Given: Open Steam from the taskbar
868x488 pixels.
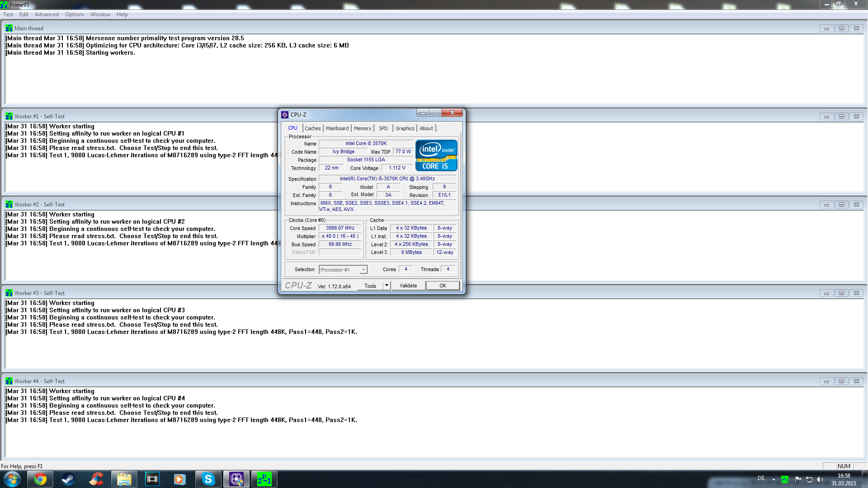Looking at the screenshot, I should click(68, 479).
